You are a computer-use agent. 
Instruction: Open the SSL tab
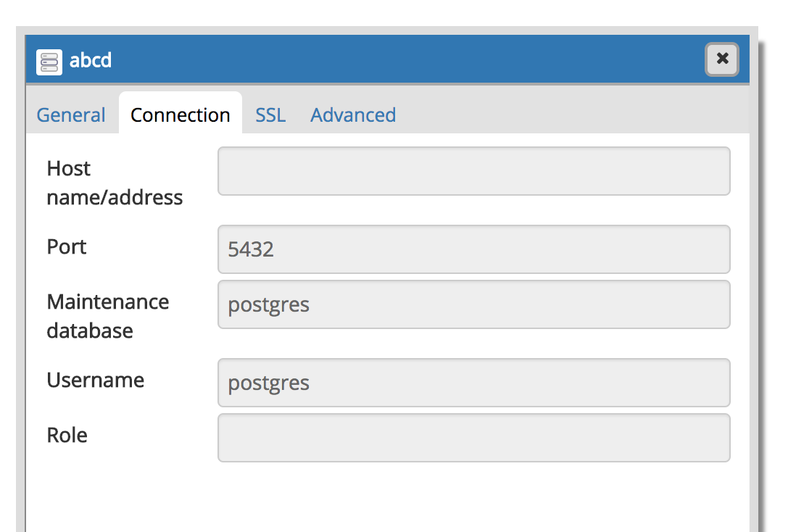(x=270, y=115)
